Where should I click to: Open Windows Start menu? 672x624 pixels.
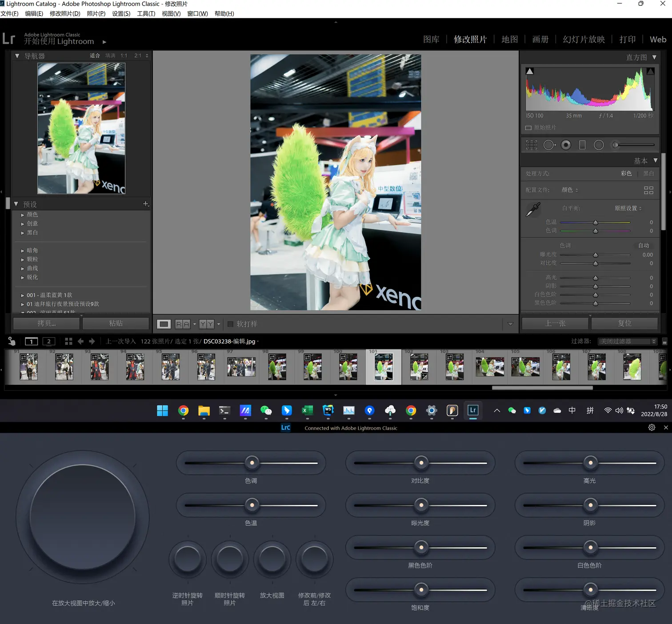click(x=162, y=411)
